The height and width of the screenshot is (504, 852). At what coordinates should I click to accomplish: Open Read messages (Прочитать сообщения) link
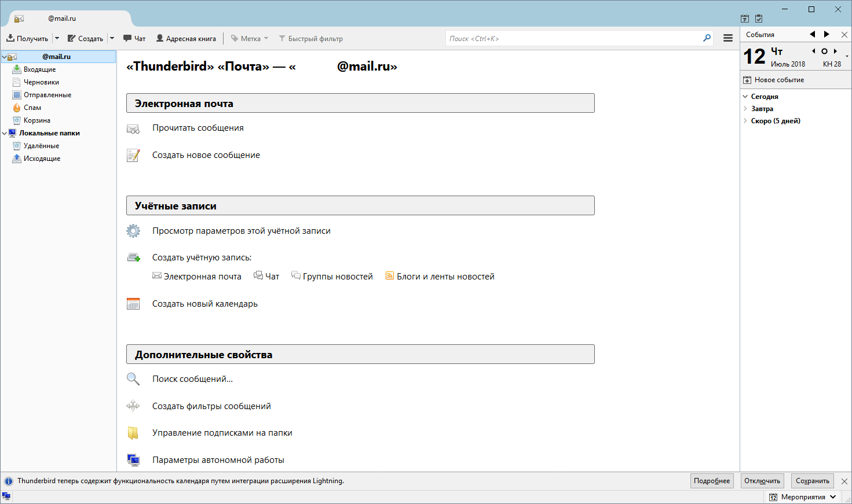tap(198, 128)
